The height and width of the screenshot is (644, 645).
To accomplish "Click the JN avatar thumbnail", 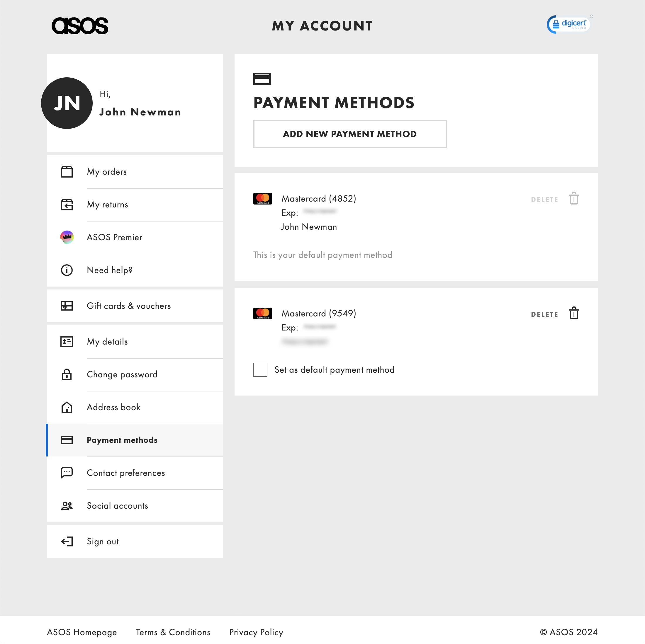I will tap(67, 103).
